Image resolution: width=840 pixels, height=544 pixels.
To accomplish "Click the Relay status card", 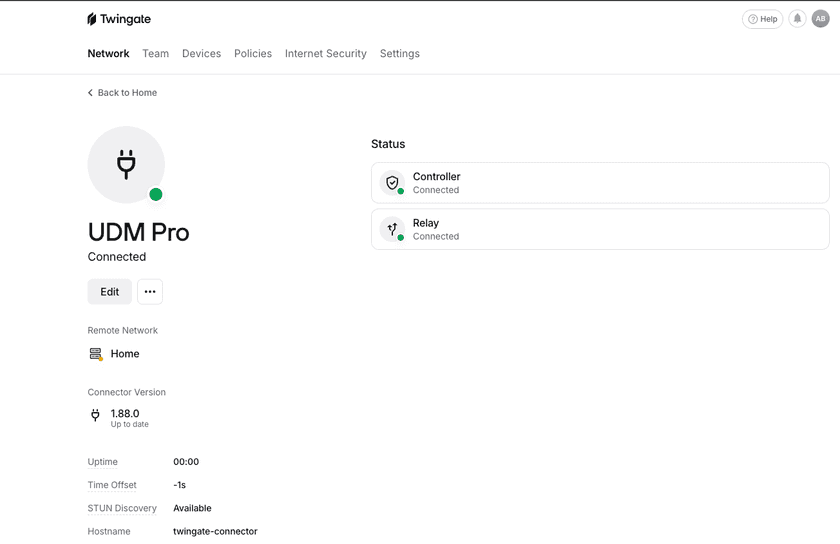I will coord(600,229).
